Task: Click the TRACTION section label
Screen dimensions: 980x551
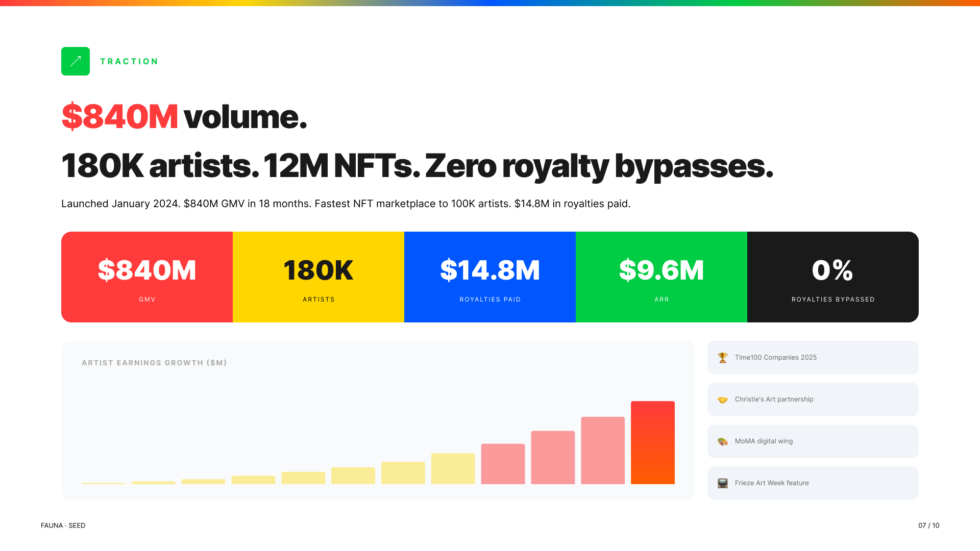Action: coord(129,61)
